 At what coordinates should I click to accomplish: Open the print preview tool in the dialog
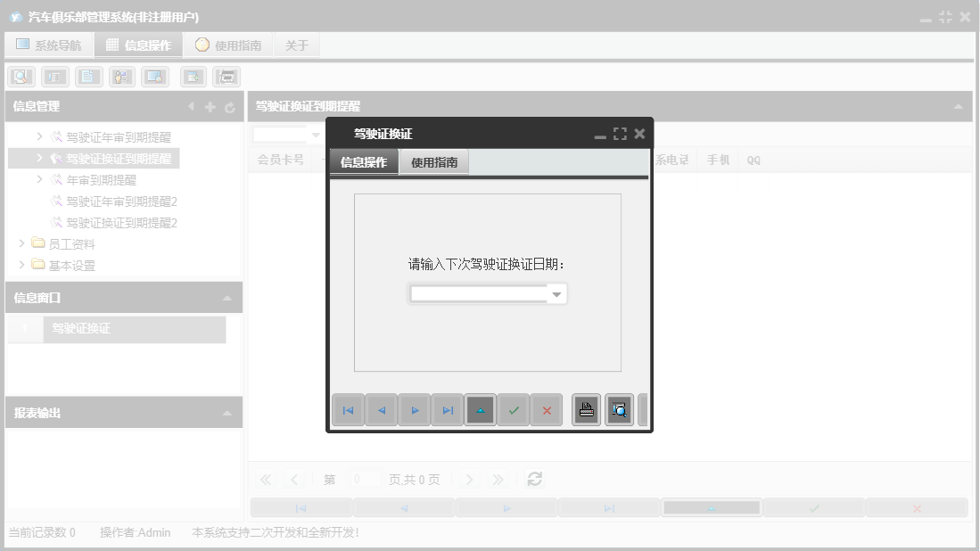pyautogui.click(x=619, y=409)
